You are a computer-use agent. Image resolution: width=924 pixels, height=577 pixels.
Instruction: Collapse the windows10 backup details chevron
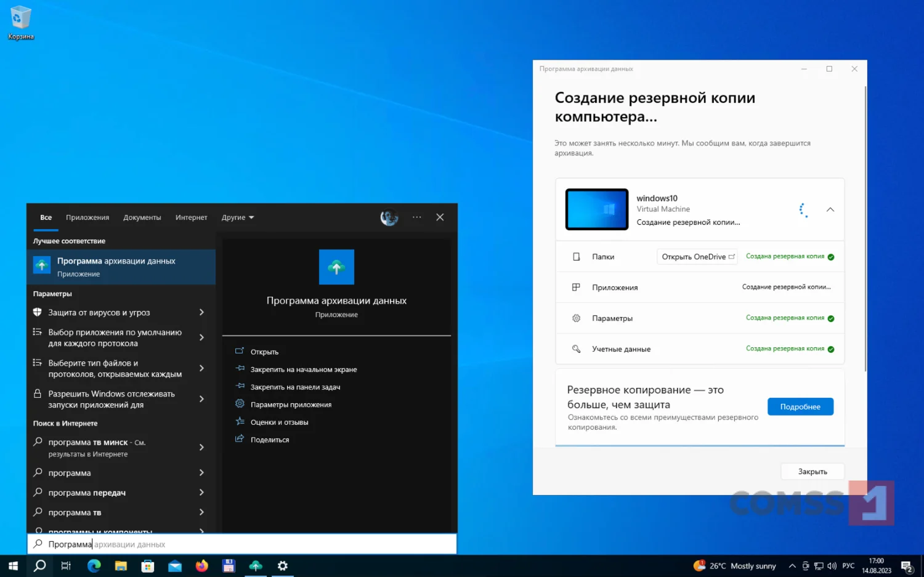click(x=830, y=210)
